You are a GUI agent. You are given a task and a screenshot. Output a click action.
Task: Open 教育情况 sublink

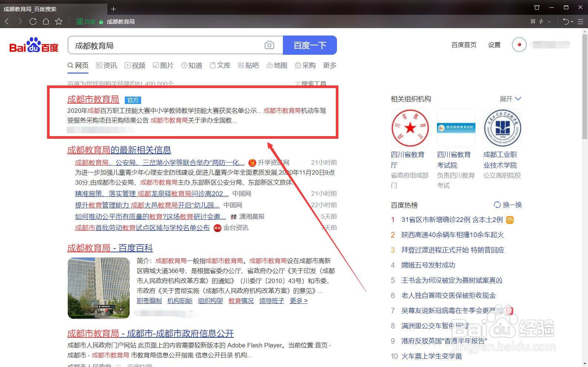coord(241,301)
